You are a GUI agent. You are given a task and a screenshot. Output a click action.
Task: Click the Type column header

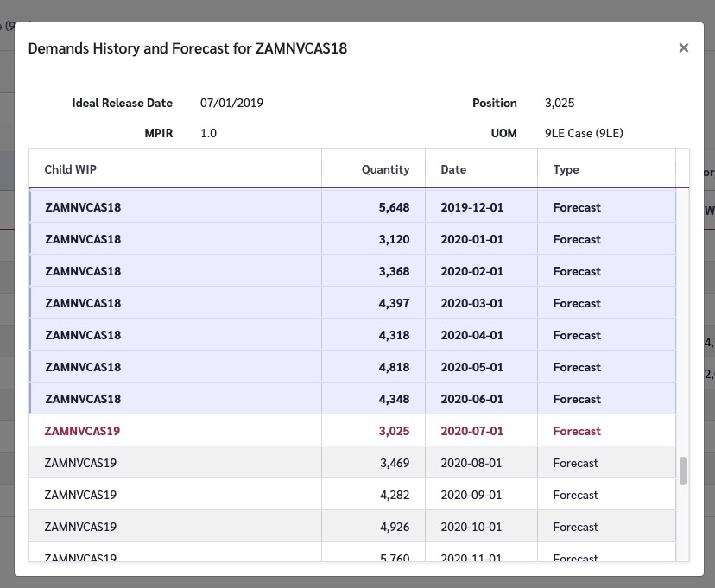click(x=566, y=169)
